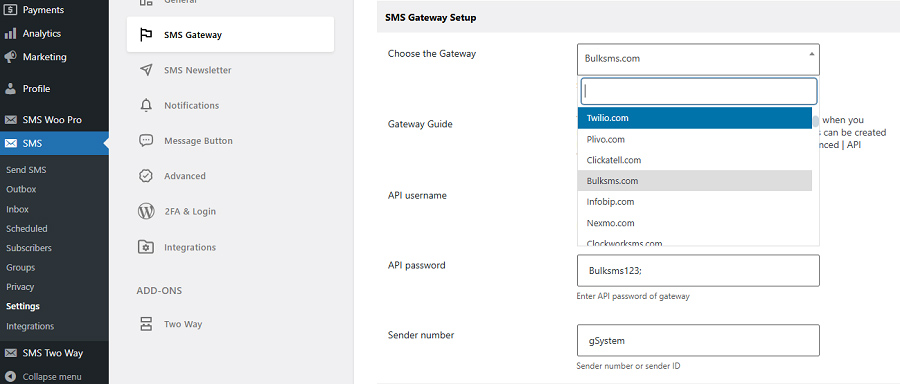This screenshot has height=384, width=900.
Task: Click the Integrations folder gear icon
Action: (146, 247)
